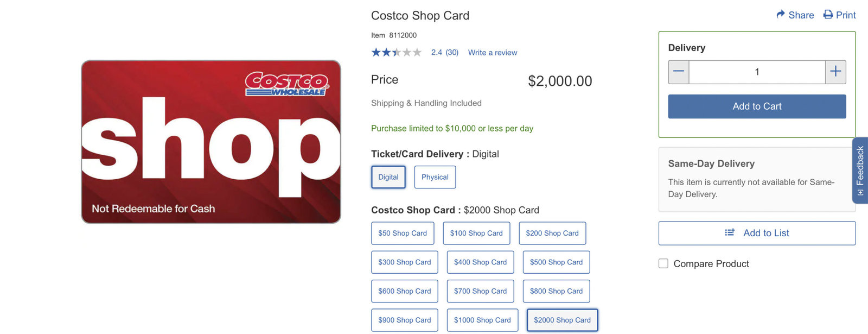Increase quantity using the plus icon

[836, 71]
